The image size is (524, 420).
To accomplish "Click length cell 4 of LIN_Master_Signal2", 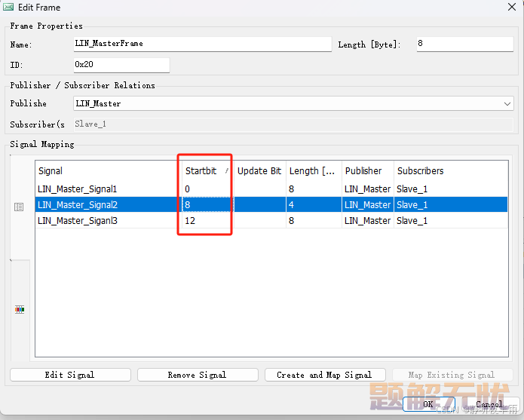I will (314, 204).
